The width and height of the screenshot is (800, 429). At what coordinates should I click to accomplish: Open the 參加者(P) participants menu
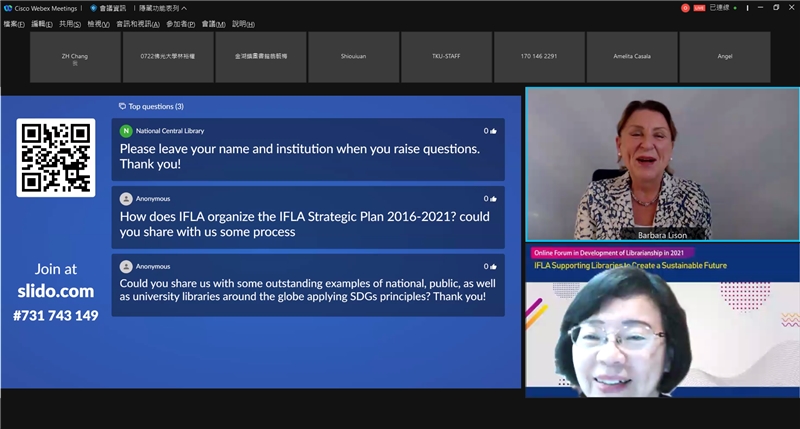pos(181,24)
